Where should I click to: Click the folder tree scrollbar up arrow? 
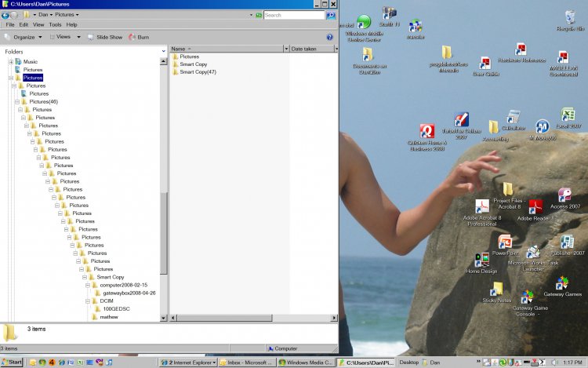coord(164,61)
